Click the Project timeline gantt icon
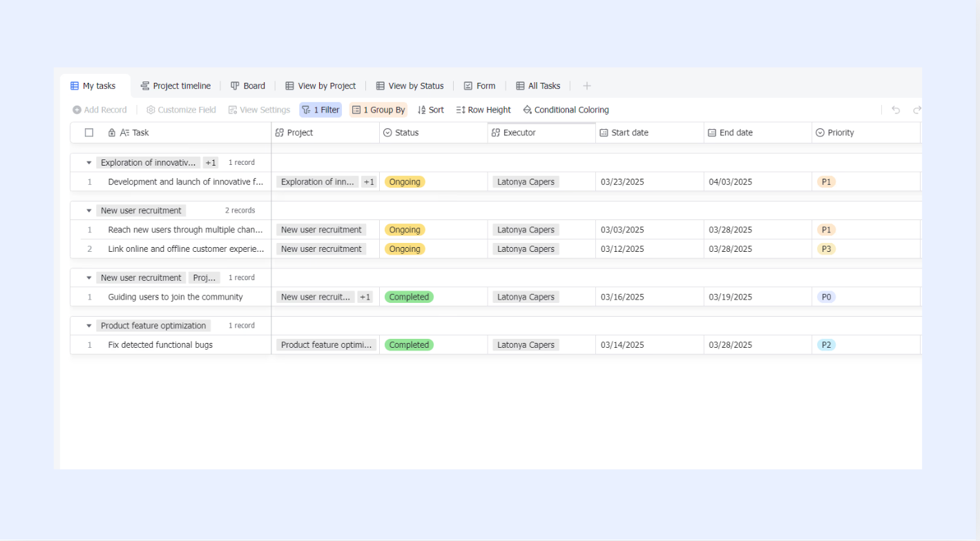 coord(145,86)
